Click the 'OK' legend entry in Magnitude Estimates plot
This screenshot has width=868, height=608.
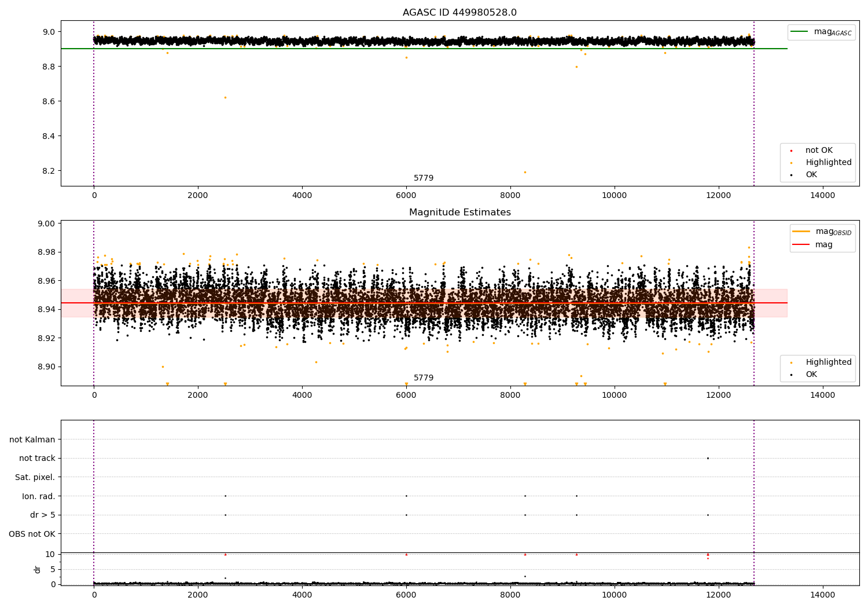click(x=811, y=375)
